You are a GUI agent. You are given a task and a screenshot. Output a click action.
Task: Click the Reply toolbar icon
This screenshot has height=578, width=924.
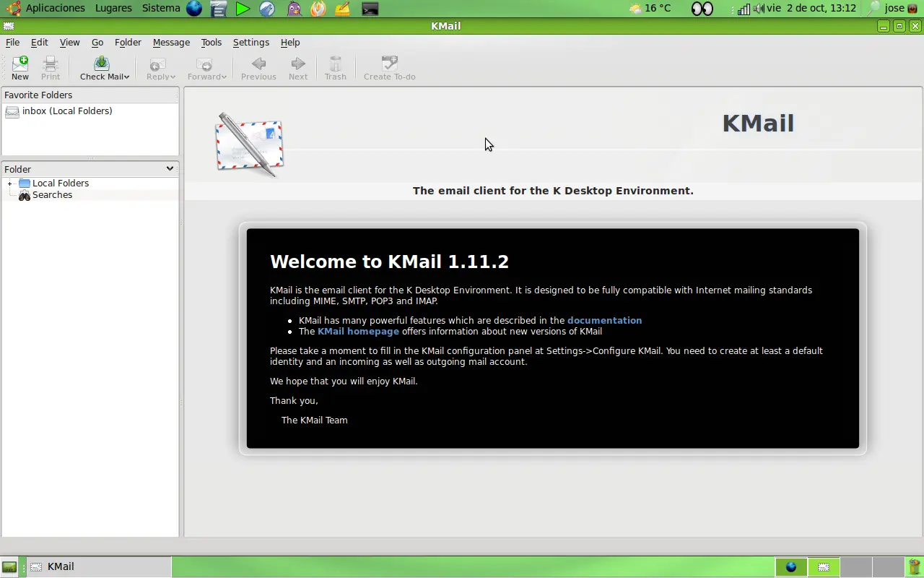click(157, 64)
